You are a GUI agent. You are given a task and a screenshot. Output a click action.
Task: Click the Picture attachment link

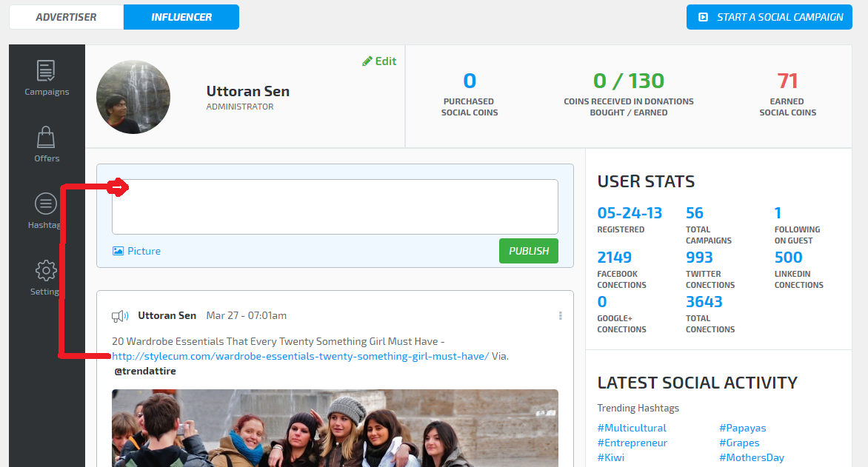137,251
